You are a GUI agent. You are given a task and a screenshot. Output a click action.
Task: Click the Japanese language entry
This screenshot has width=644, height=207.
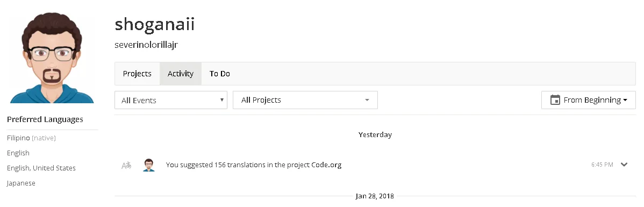[21, 183]
